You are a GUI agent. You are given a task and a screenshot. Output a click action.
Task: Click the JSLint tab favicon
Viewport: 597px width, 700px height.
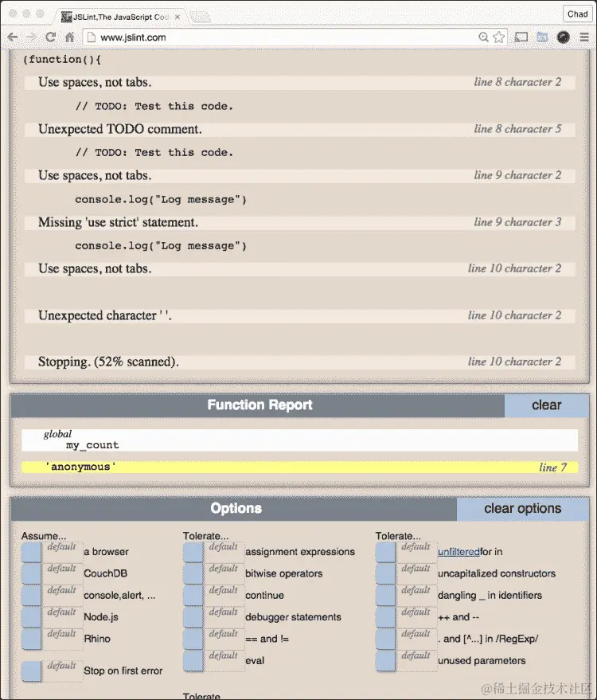(x=67, y=17)
